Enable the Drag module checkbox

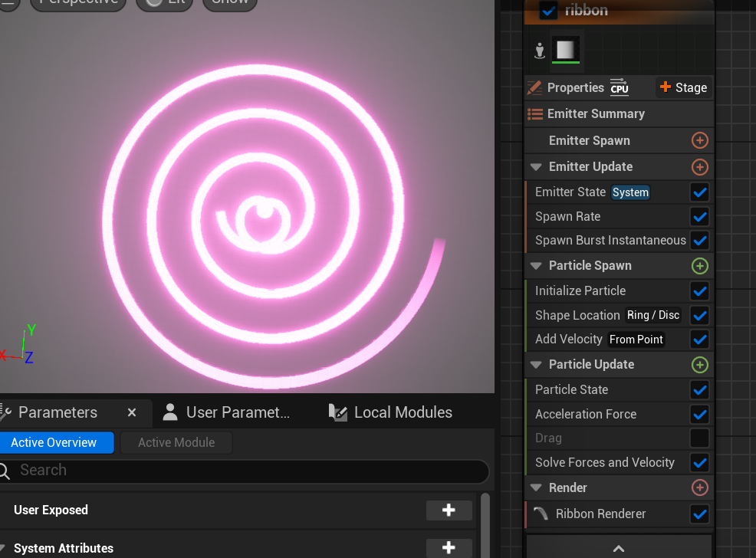(x=699, y=438)
